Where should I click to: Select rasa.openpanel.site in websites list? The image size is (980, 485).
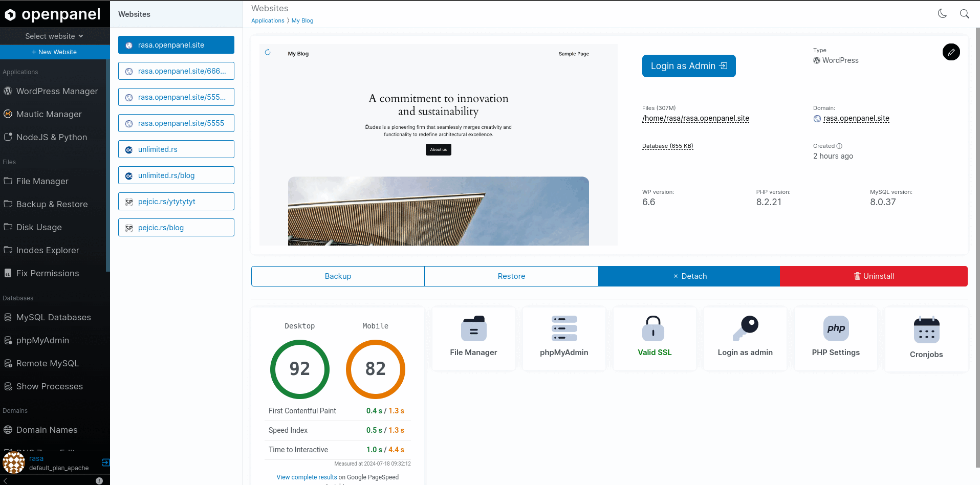tap(176, 45)
